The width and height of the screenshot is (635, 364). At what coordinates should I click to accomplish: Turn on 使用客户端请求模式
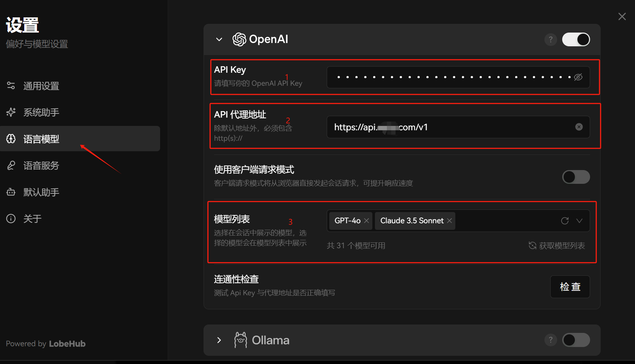click(x=576, y=177)
